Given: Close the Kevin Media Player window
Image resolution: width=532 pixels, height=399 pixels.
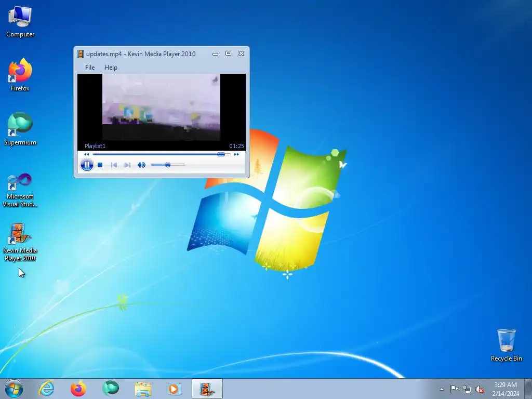Looking at the screenshot, I should click(241, 54).
